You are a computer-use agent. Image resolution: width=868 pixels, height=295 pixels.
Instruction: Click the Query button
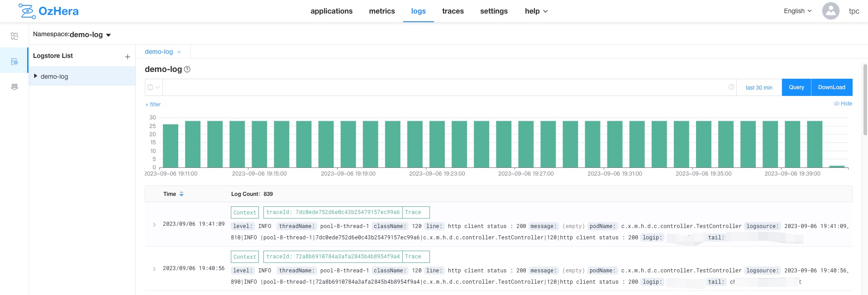[x=796, y=87]
